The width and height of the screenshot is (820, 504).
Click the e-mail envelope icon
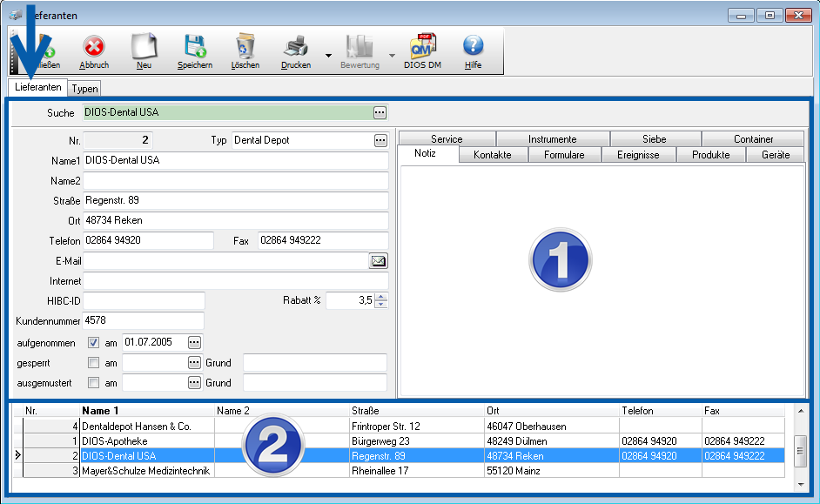pyautogui.click(x=378, y=260)
